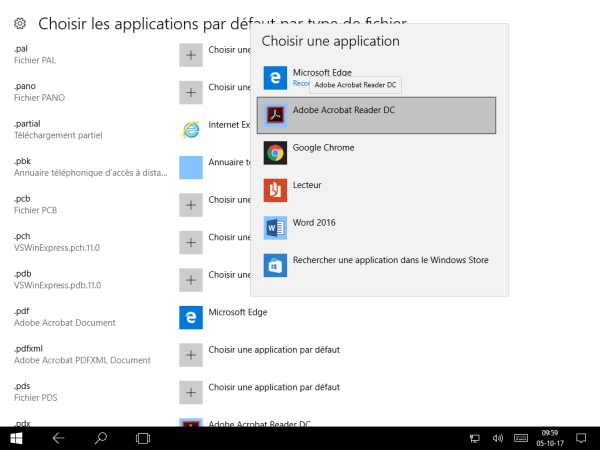Screen dimensions: 600x450
Task: Click the .pds Fichier PDS entry
Action: pyautogui.click(x=36, y=392)
